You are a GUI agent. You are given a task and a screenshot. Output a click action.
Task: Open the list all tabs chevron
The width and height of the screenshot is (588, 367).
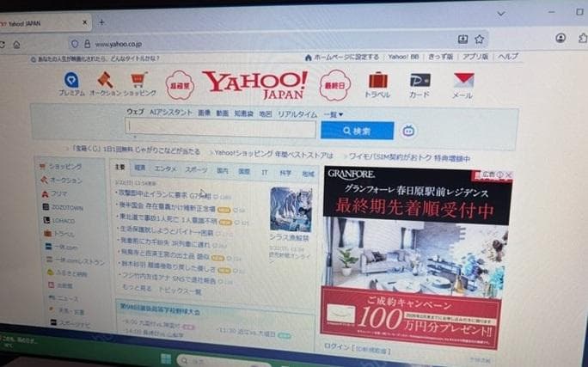501,14
